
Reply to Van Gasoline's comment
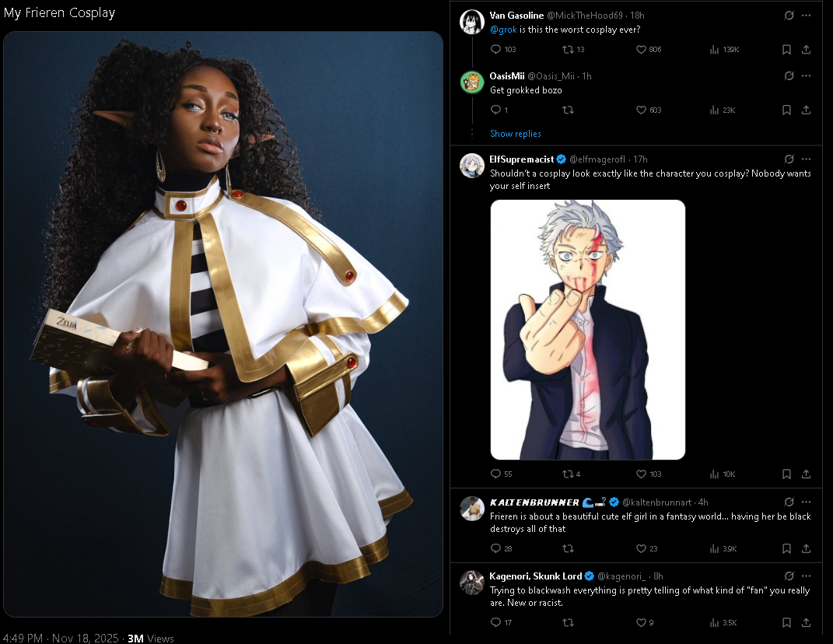click(495, 50)
